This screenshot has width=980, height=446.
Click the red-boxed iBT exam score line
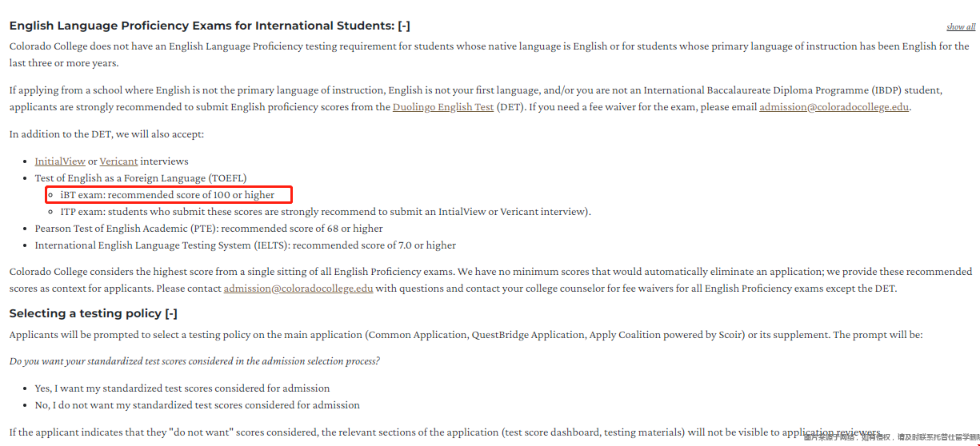click(x=170, y=194)
